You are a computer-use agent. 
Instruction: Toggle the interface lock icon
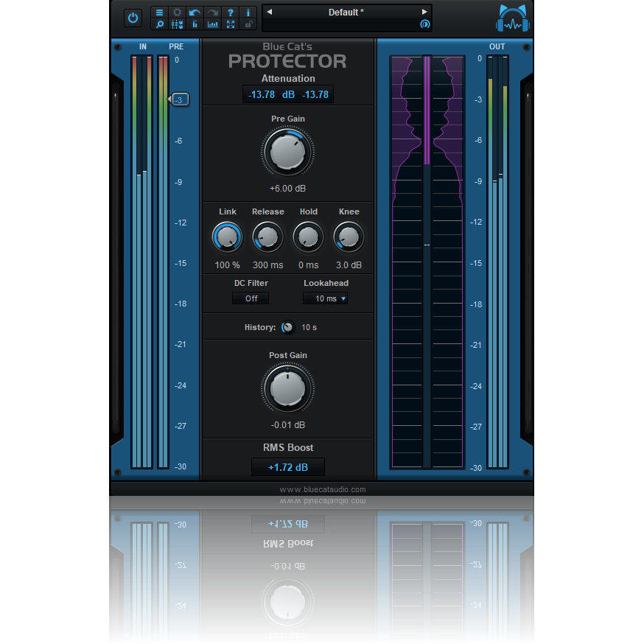(x=248, y=24)
